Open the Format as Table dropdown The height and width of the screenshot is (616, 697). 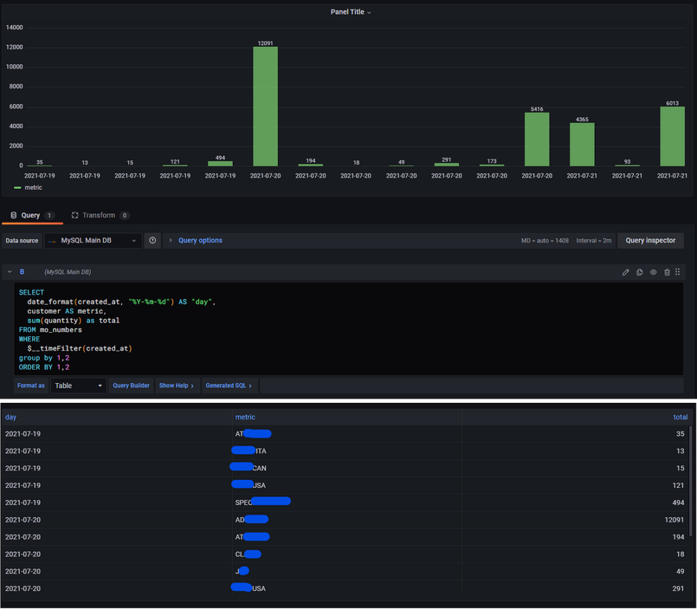click(79, 386)
